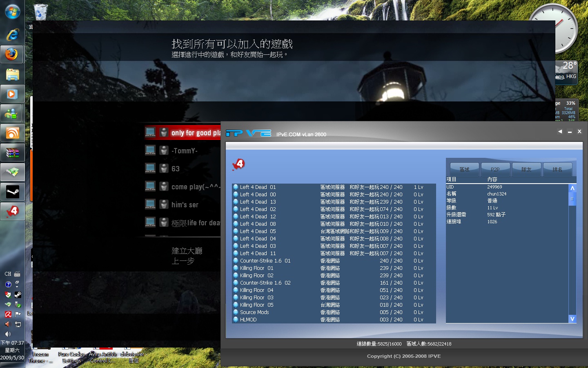Select the Left 4 Dead 13 server
This screenshot has height=368, width=588.
coord(334,202)
